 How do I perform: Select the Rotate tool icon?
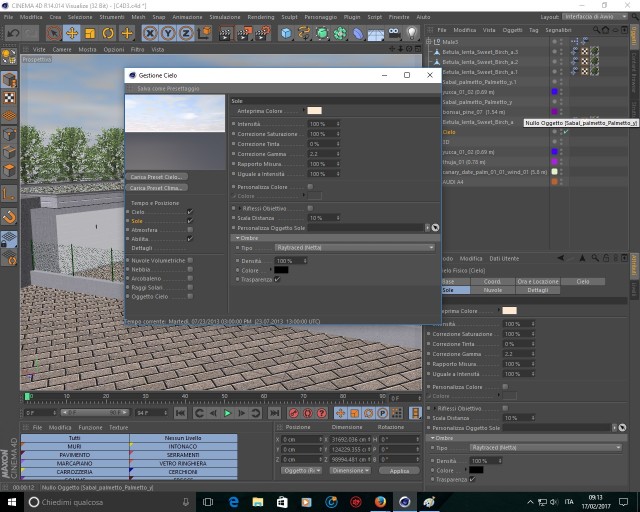[x=108, y=33]
